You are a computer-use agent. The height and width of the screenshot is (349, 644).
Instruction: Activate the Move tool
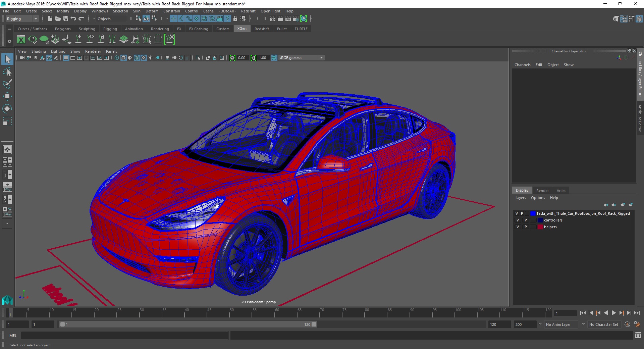tap(7, 96)
